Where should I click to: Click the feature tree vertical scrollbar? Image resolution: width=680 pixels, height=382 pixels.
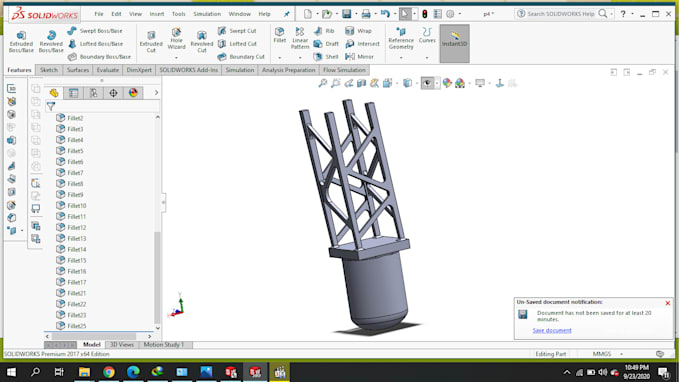pos(157,278)
